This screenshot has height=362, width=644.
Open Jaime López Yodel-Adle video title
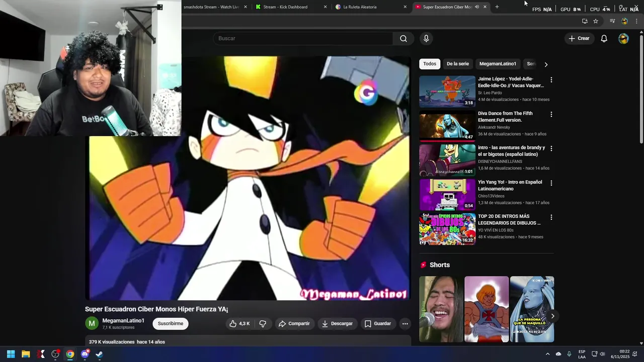click(x=511, y=82)
